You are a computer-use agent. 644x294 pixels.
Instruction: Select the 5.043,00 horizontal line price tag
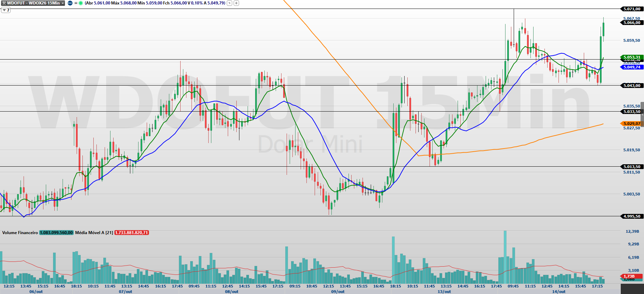(631, 86)
